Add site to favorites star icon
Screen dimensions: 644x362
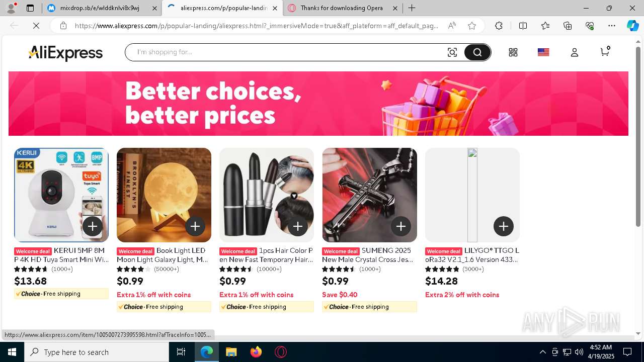point(472,26)
